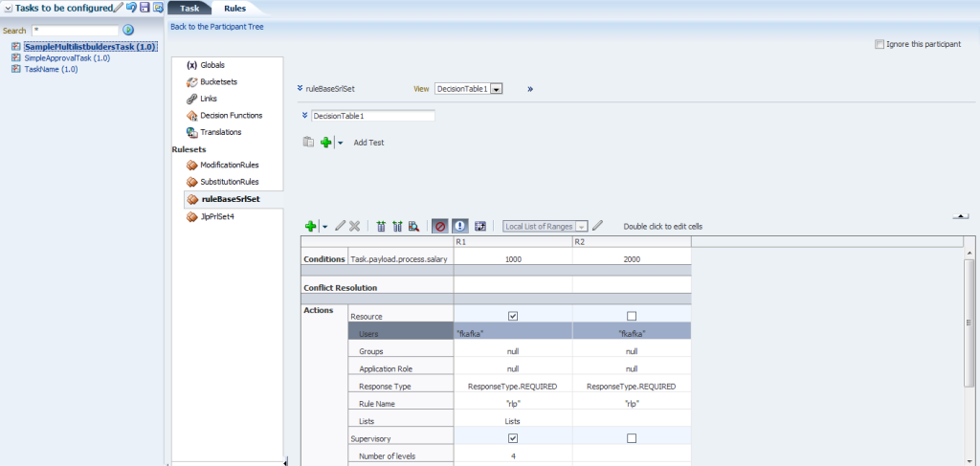Click the revert/undo arrow icon in header

coord(131,8)
